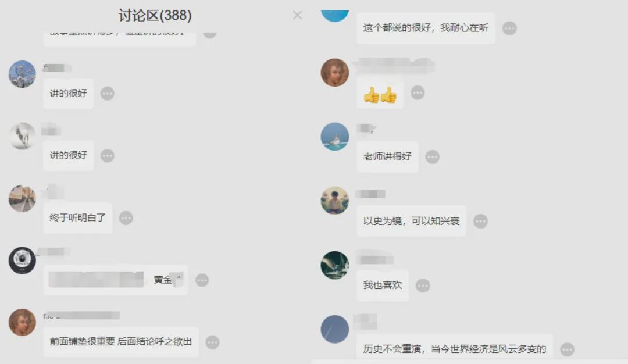
Task: Open more options for the 黄金 comment
Action: pos(202,280)
